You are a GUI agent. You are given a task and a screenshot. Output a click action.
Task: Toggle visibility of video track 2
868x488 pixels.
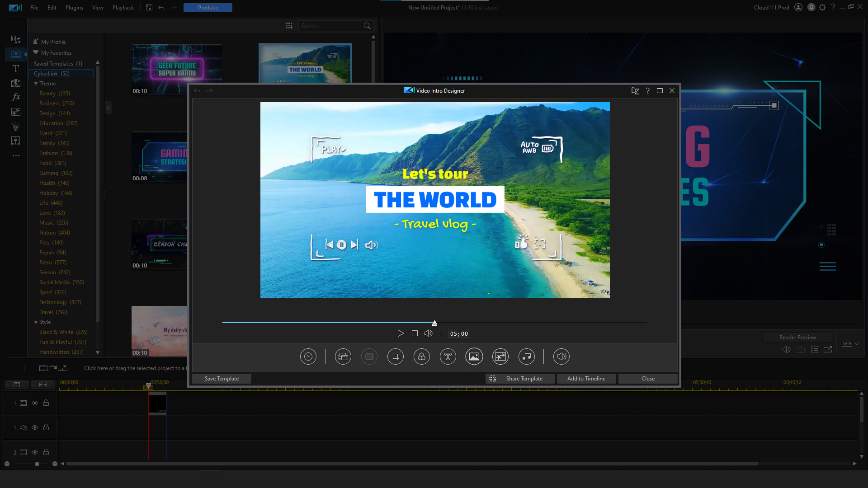[x=34, y=452]
